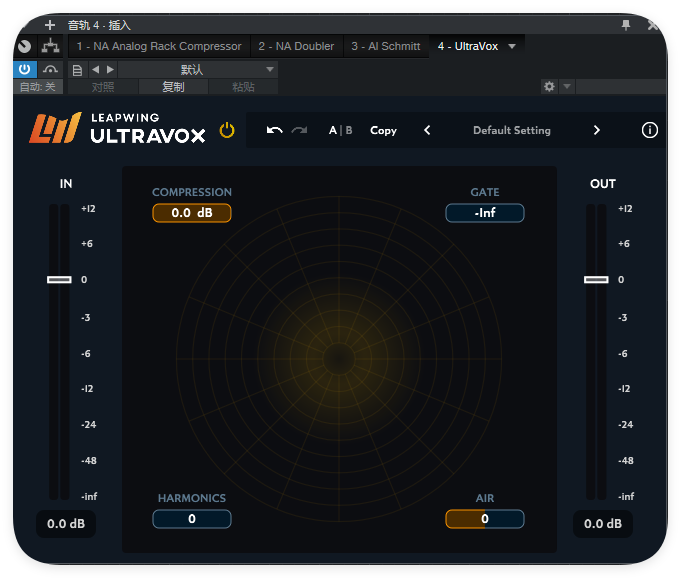Click the Copy button in UltraVox
681x578 pixels.
[383, 130]
